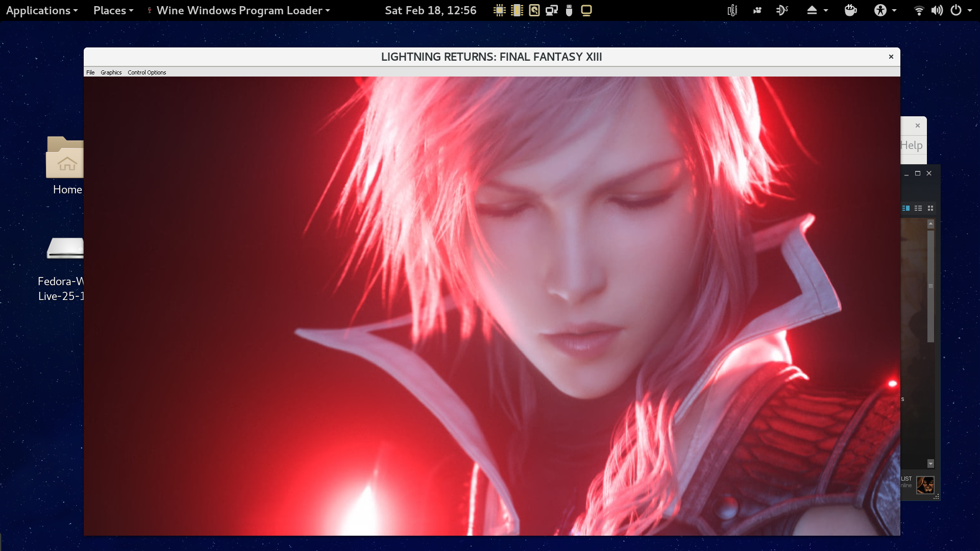Switch Steam library to grid view

coord(930,208)
